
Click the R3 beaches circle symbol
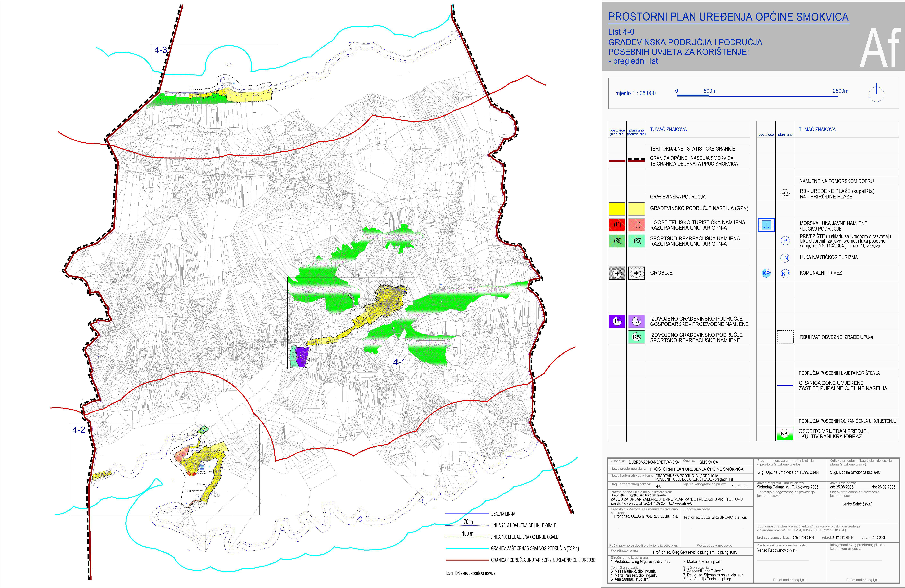point(785,194)
